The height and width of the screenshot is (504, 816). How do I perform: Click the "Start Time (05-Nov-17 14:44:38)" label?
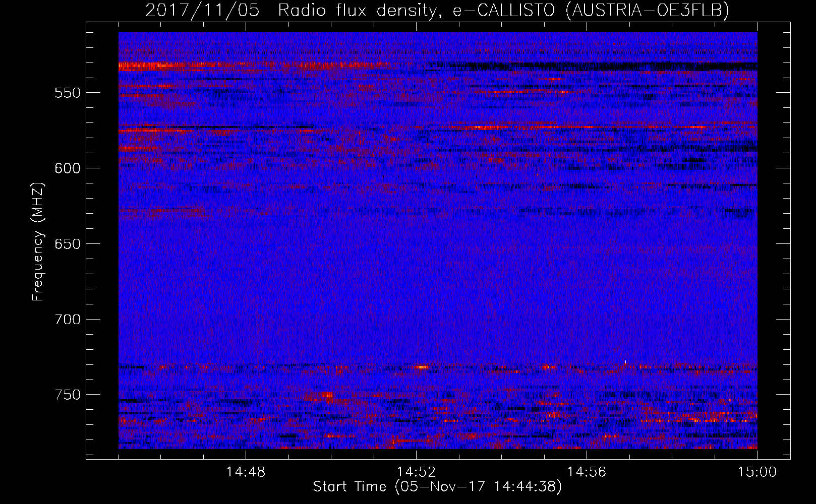pyautogui.click(x=437, y=487)
